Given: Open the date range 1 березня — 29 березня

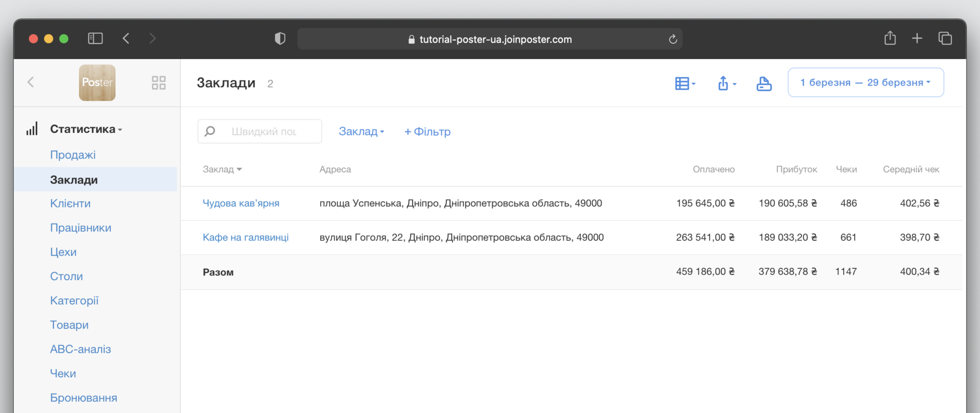Looking at the screenshot, I should tap(865, 82).
